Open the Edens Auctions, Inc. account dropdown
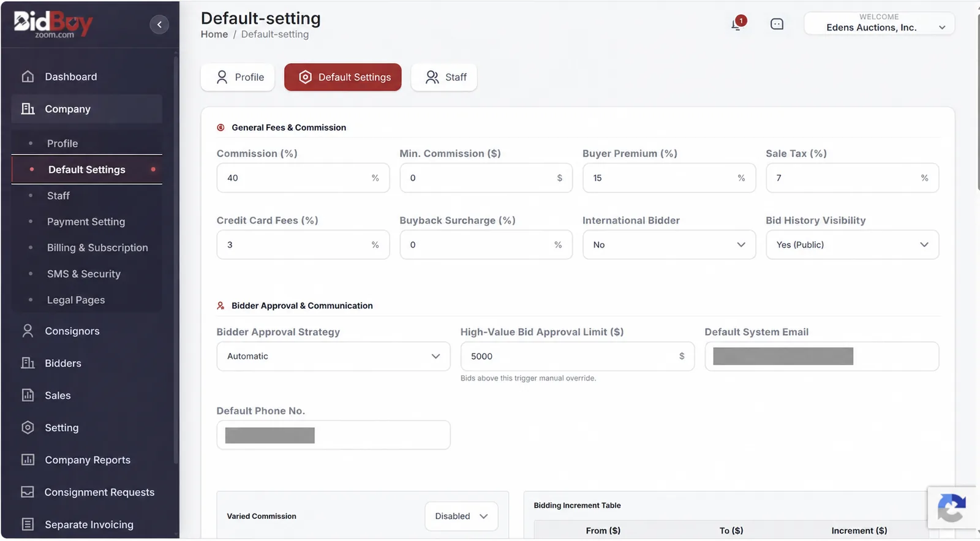 point(879,23)
